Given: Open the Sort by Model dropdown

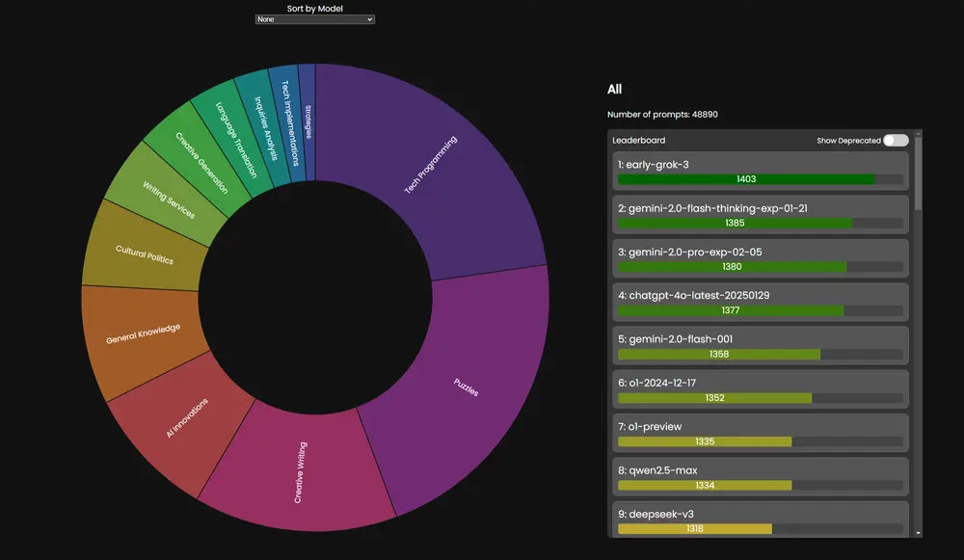Looking at the screenshot, I should 314,19.
